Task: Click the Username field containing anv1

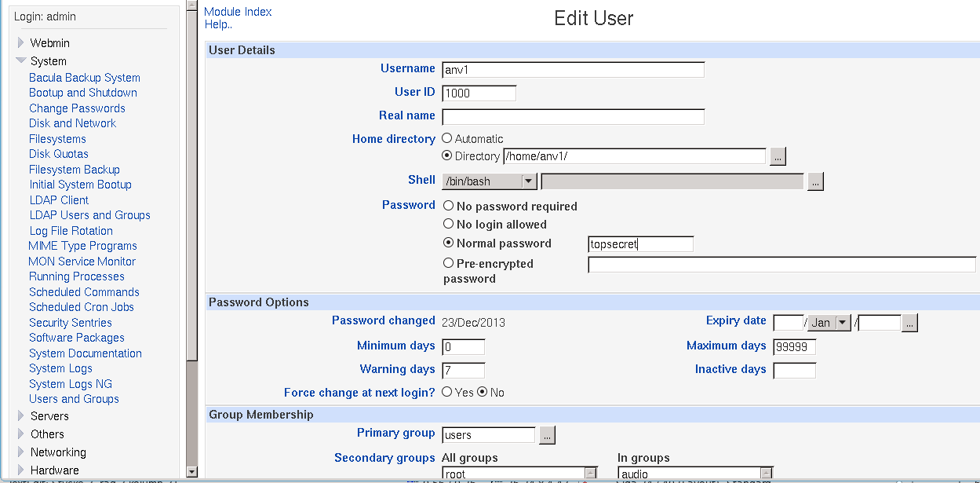Action: click(x=574, y=69)
